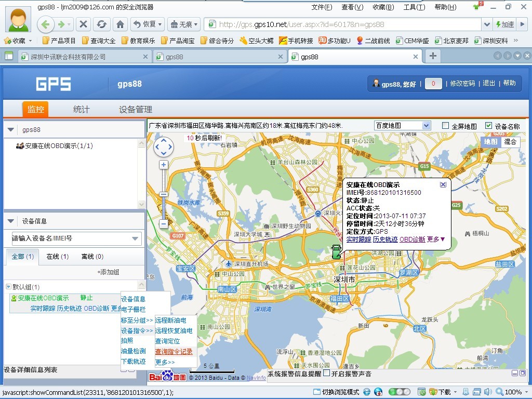The width and height of the screenshot is (532, 399).
Task: Switch to the 深圳中讯联合科技有限公司 browser tab
Action: [84, 57]
